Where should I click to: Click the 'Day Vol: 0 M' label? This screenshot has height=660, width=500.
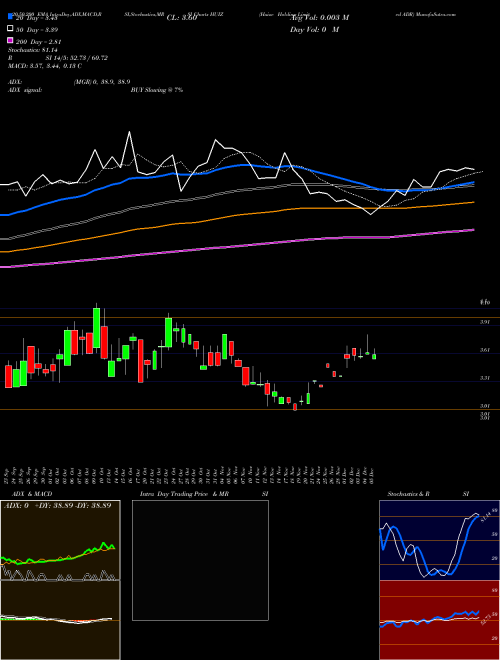pyautogui.click(x=314, y=30)
